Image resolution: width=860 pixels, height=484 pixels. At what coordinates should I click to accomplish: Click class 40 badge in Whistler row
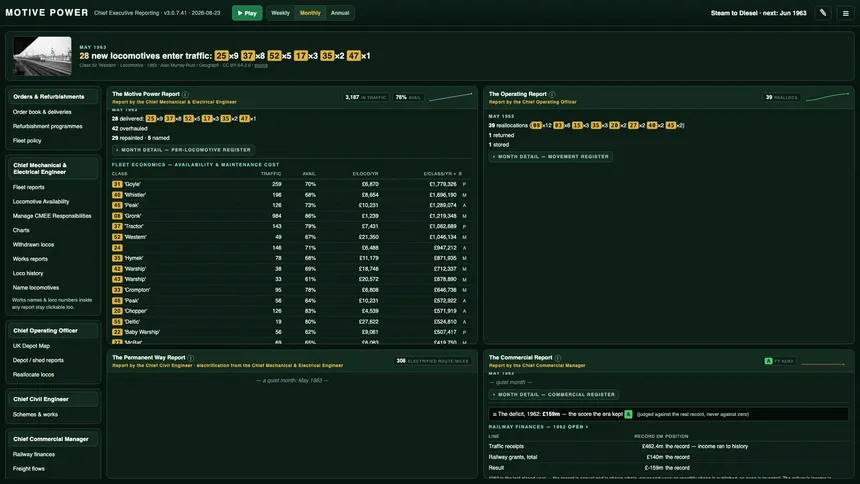117,195
